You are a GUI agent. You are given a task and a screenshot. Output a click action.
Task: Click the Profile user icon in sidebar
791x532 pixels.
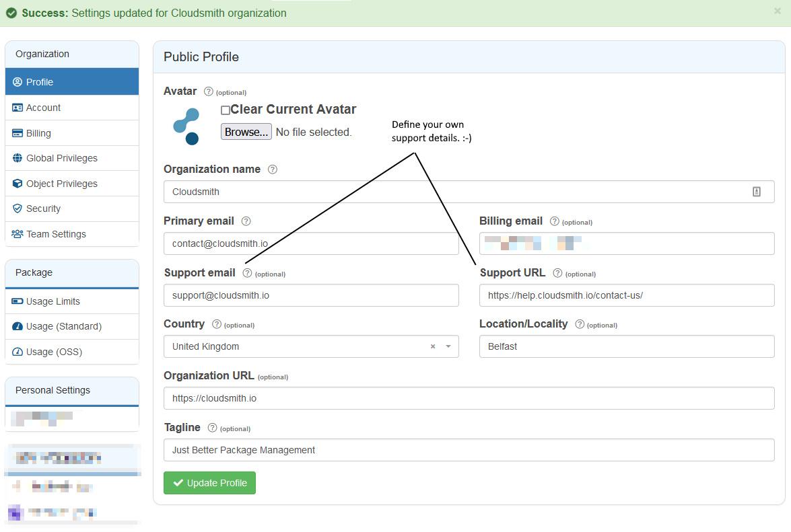click(17, 82)
